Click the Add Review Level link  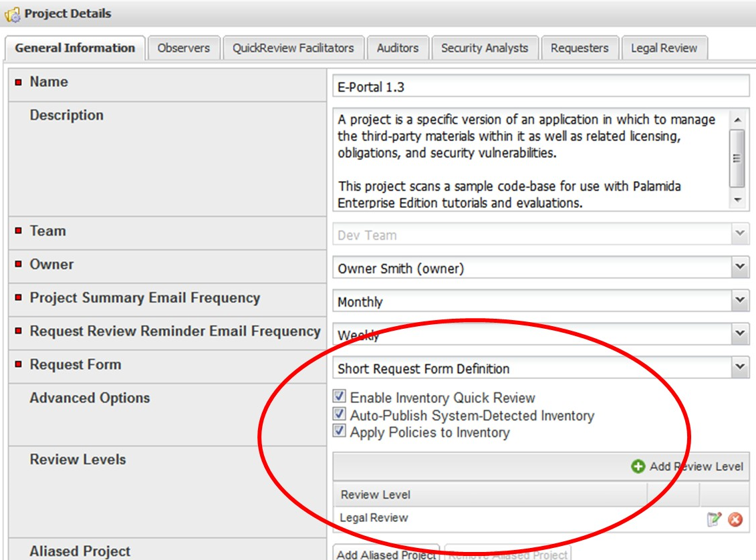point(696,466)
